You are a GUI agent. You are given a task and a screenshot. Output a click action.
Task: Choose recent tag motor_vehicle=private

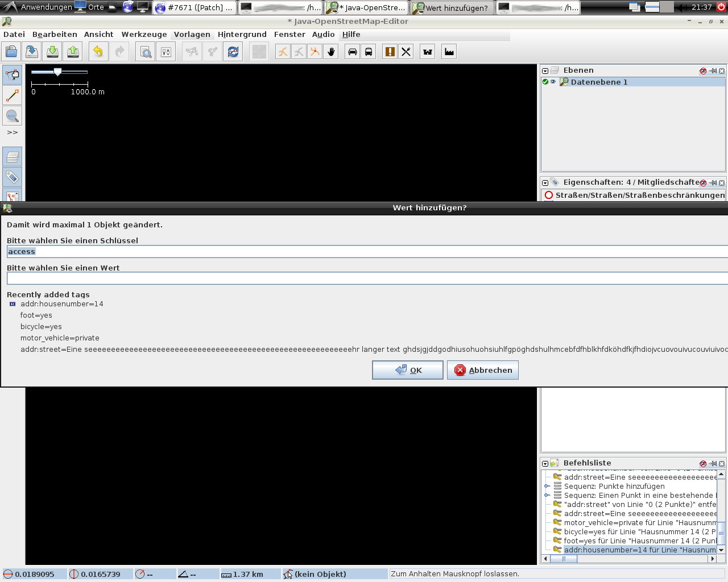[x=60, y=338]
